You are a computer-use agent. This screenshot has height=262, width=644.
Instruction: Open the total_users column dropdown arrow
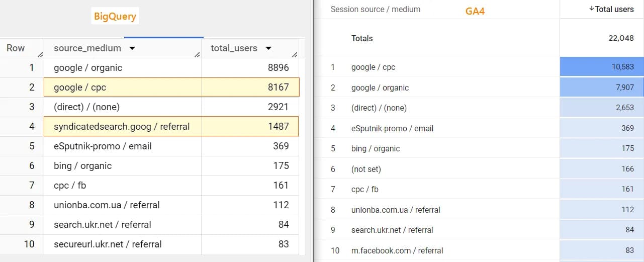tap(268, 48)
